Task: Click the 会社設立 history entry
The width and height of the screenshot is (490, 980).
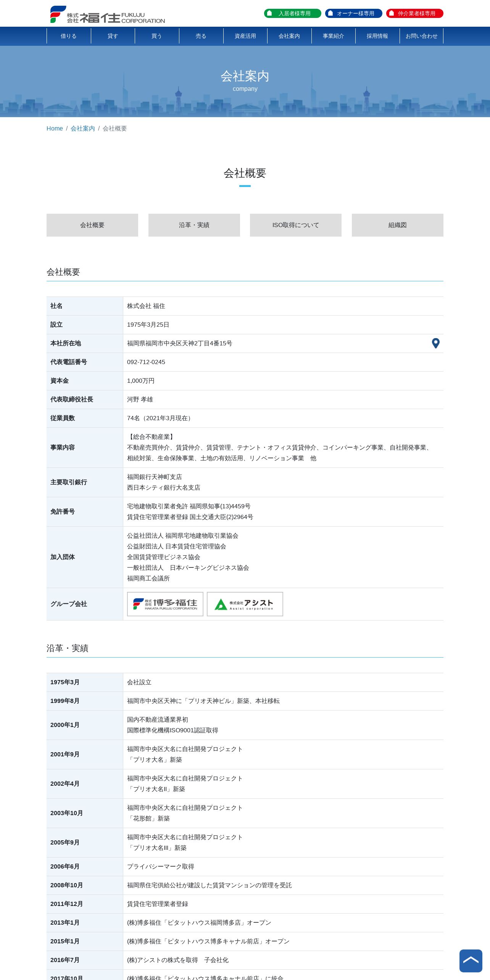Action: (139, 682)
